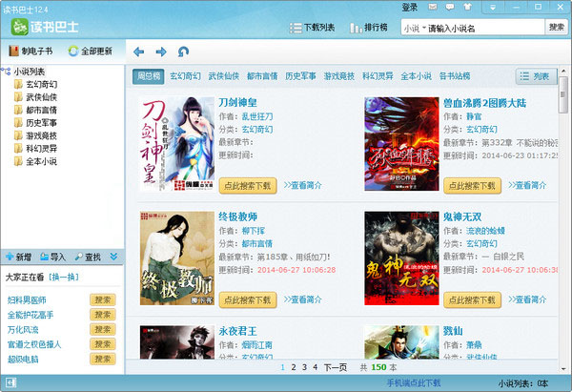Viewport: 572px width, 392px height.
Task: Open 永夜君王 title link
Action: (237, 331)
